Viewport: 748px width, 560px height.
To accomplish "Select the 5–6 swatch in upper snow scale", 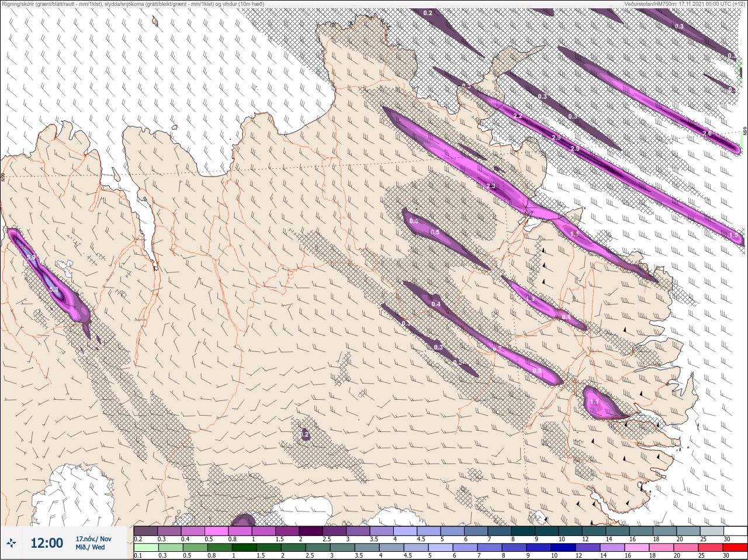I will tap(452, 531).
